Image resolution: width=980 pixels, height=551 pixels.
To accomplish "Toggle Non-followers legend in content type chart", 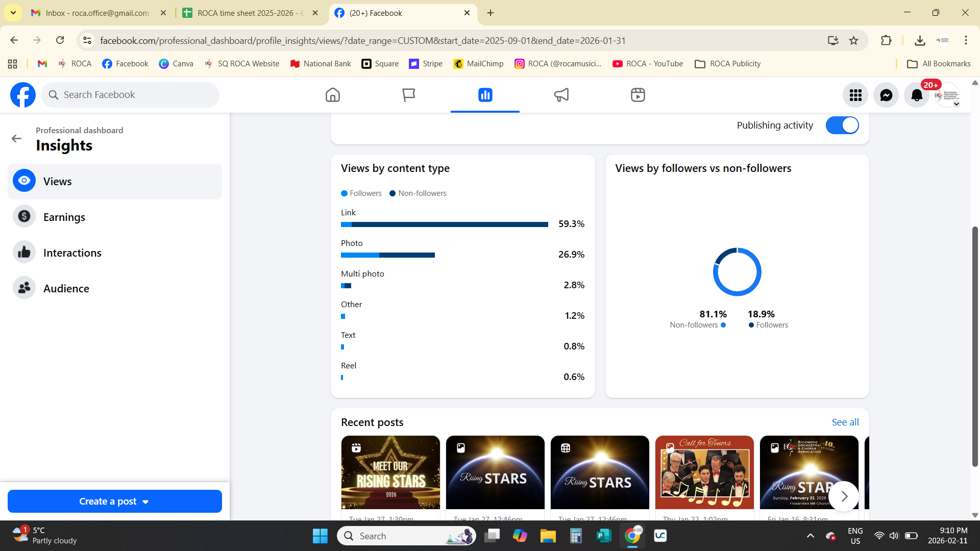I will pos(418,193).
